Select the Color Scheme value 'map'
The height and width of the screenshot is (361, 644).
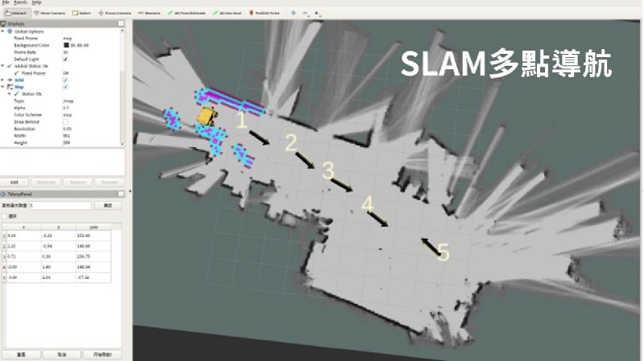pyautogui.click(x=68, y=115)
